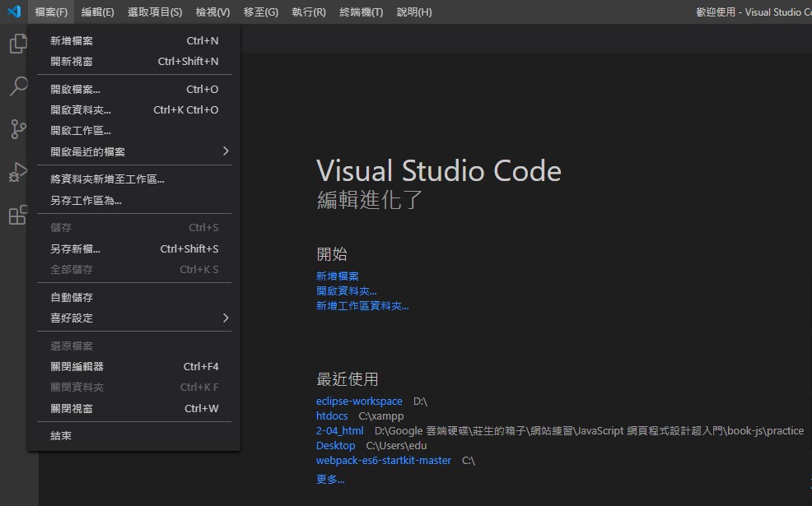Screen dimensions: 812x506
Task: Click the 更多... link for more recents
Action: (x=330, y=479)
